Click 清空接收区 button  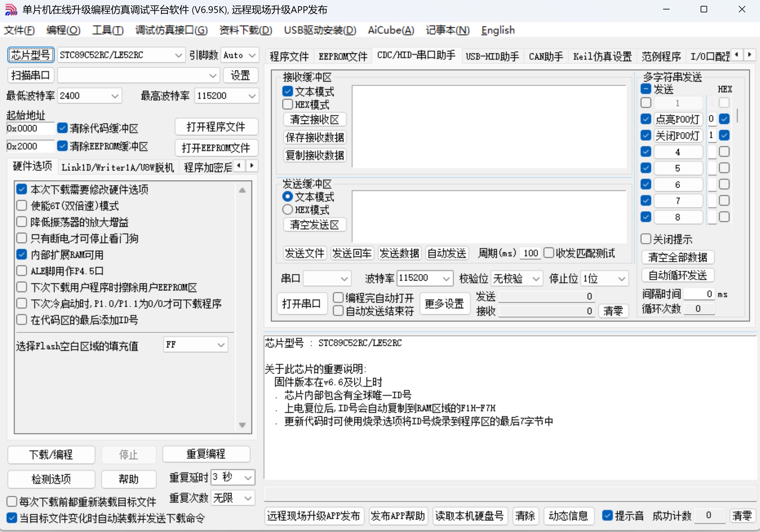pyautogui.click(x=315, y=119)
